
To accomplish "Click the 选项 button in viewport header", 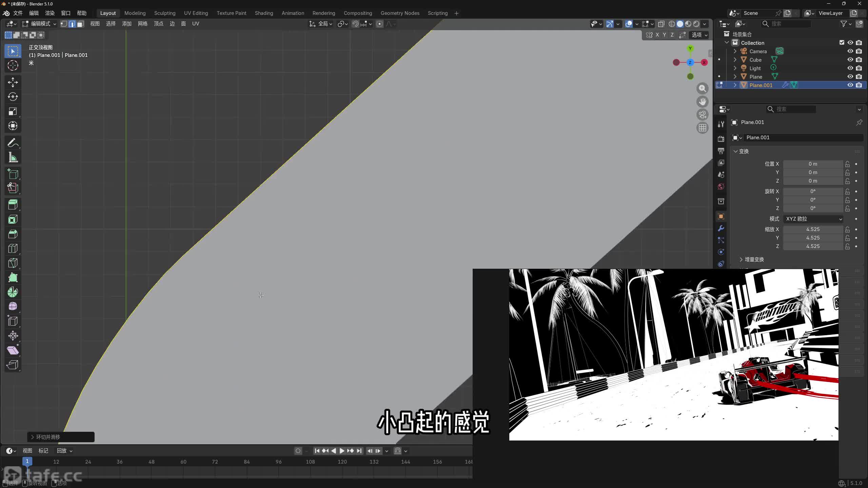I will 698,35.
